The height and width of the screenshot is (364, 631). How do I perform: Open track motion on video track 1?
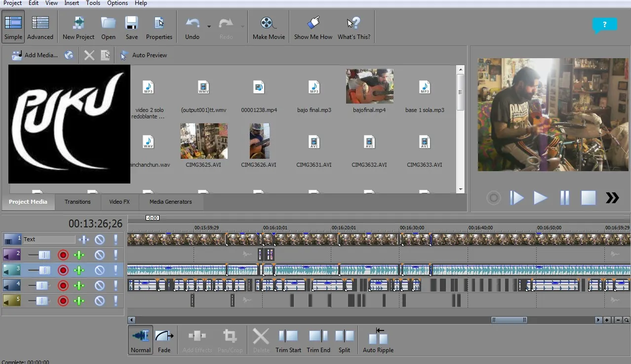84,240
